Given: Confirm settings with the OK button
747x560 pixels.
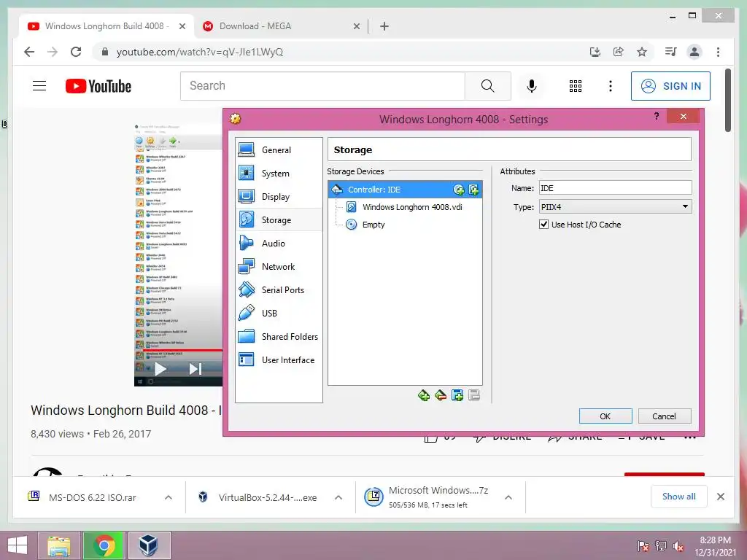Looking at the screenshot, I should 605,416.
